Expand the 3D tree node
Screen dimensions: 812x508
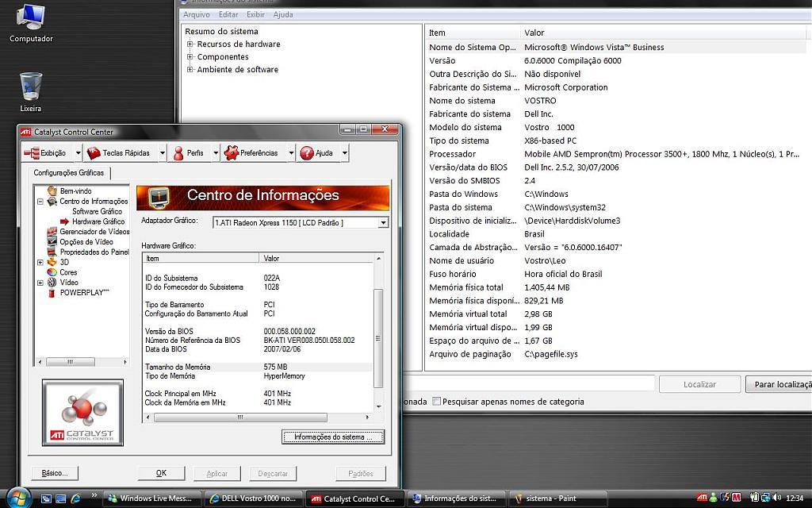(40, 262)
